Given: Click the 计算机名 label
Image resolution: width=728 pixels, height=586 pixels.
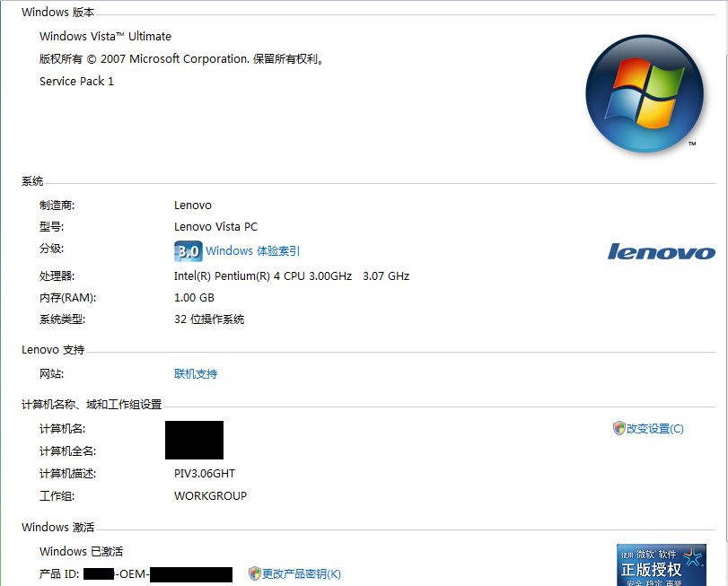Looking at the screenshot, I should point(63,429).
